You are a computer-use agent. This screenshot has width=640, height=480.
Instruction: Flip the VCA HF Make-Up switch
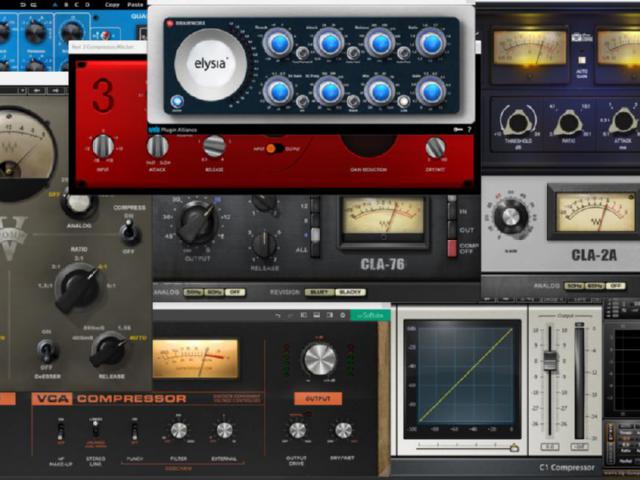click(61, 431)
